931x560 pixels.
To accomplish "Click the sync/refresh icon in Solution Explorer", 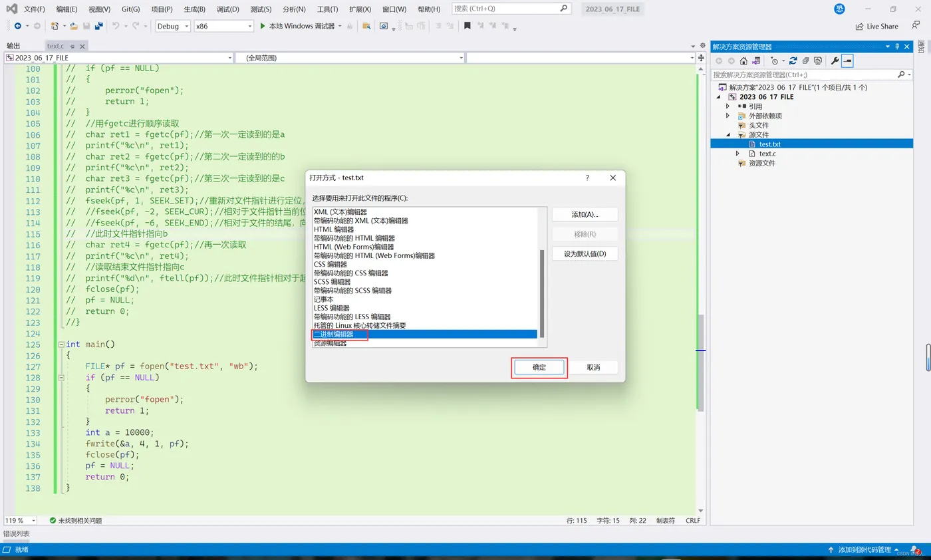I will click(793, 61).
